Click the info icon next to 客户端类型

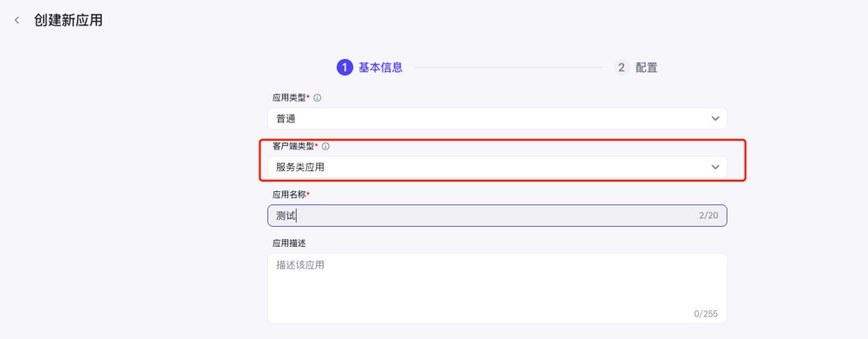[325, 147]
